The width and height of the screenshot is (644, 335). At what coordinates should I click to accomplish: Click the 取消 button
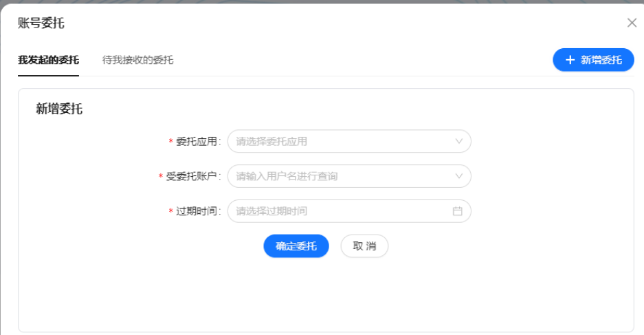(x=364, y=246)
